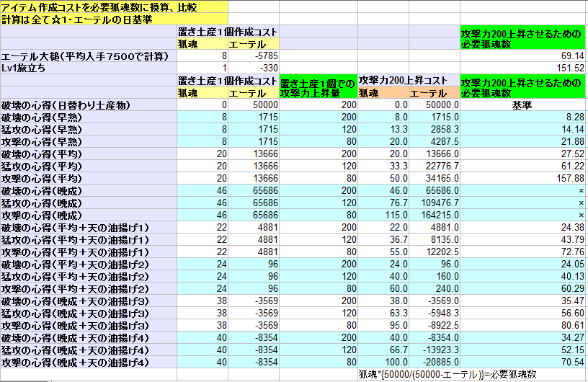This screenshot has width=588, height=382.
Task: Click the row label エーテル大槌(平均入手7500で計算)
Action: pyautogui.click(x=89, y=56)
